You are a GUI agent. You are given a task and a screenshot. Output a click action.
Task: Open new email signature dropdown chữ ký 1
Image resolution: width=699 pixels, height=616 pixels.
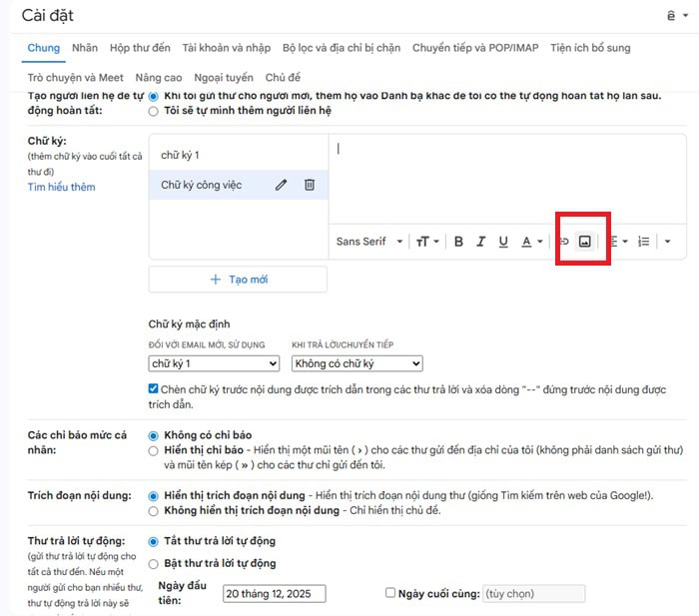[x=214, y=363]
